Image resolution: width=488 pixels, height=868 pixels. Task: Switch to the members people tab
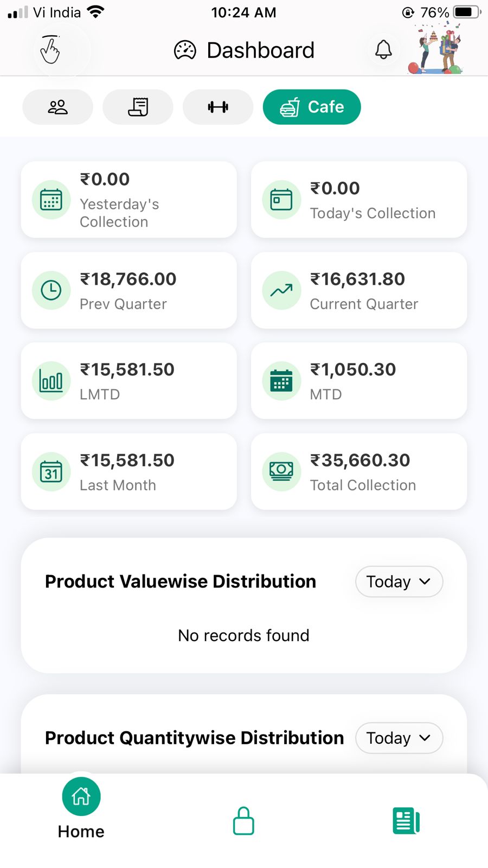tap(57, 107)
